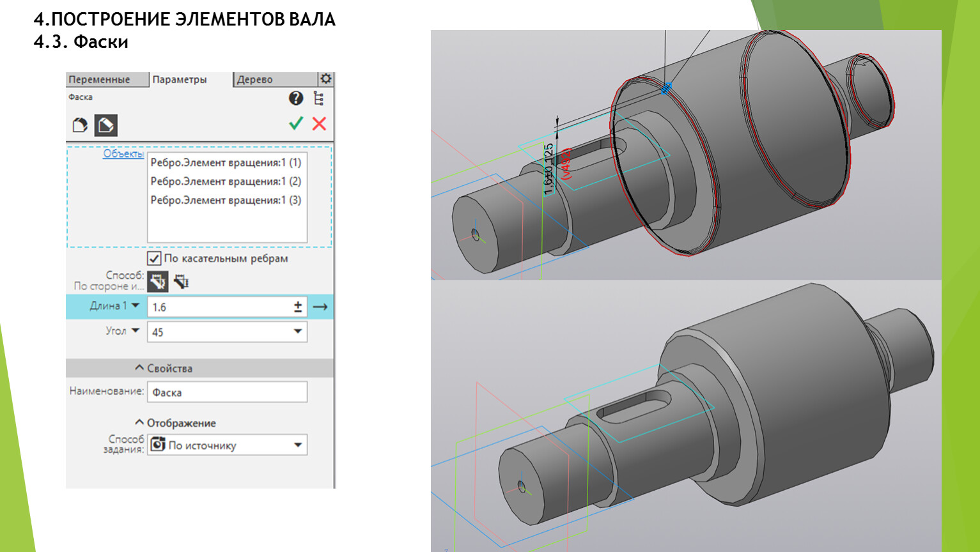This screenshot has height=552, width=980.
Task: Switch to the Переменные tab
Action: pyautogui.click(x=100, y=79)
